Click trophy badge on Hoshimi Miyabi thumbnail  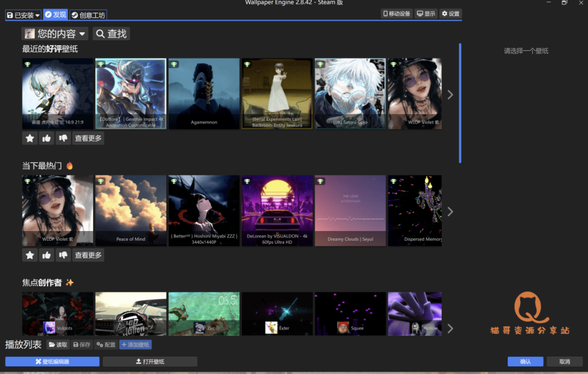coord(174,182)
